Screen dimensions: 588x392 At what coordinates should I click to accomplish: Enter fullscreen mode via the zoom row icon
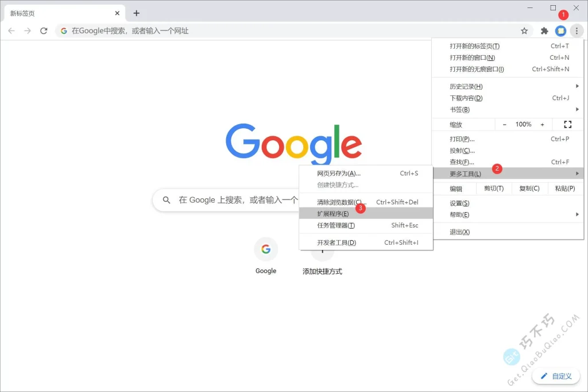coord(568,124)
